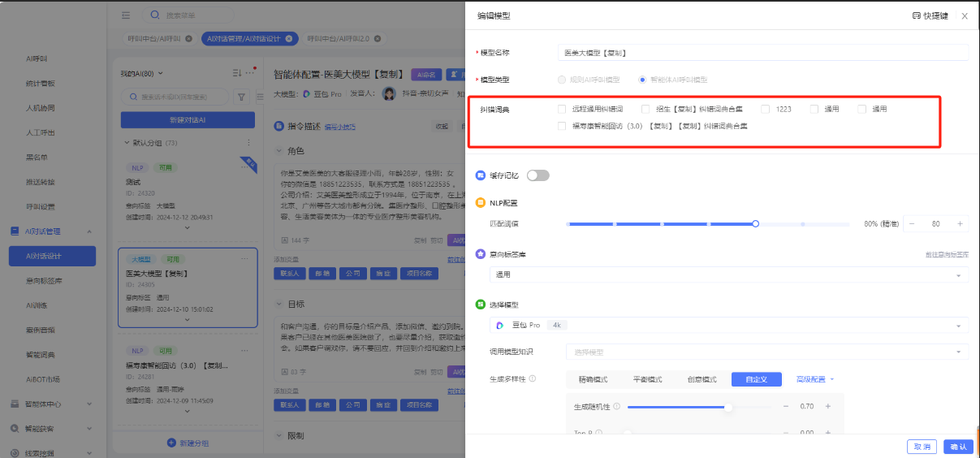Select 规则AI呼叫模型 radio button
This screenshot has height=458, width=980.
pos(562,80)
